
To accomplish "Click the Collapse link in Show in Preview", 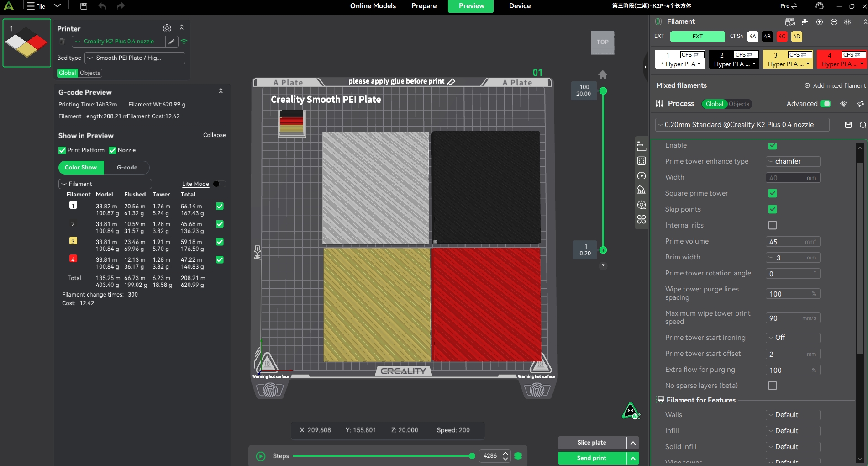I will tap(214, 135).
